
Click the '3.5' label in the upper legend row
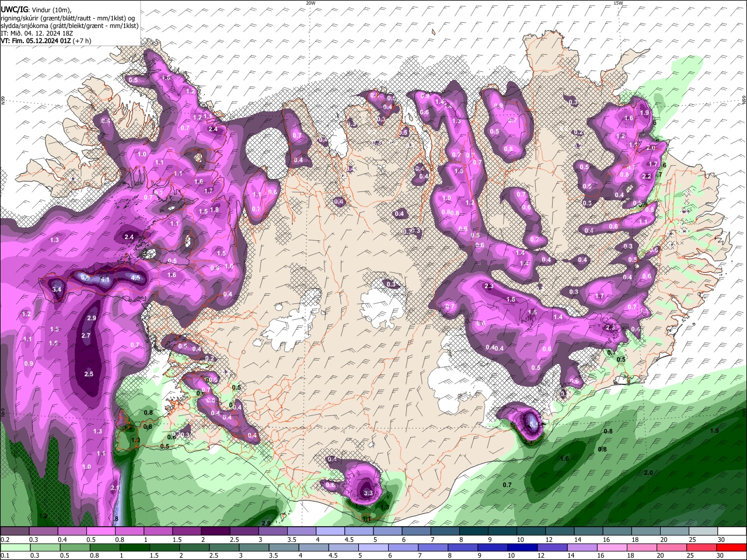[291, 540]
